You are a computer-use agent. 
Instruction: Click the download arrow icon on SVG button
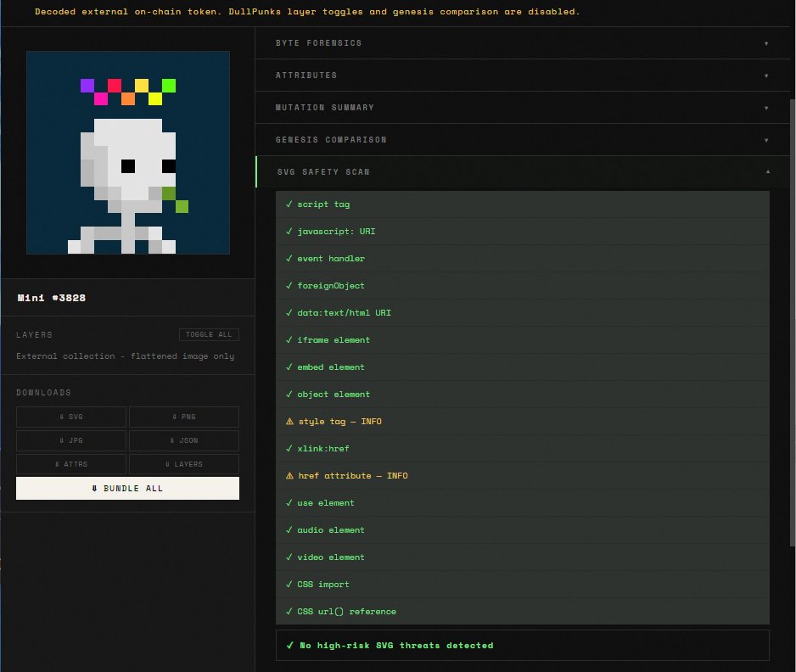pos(61,417)
